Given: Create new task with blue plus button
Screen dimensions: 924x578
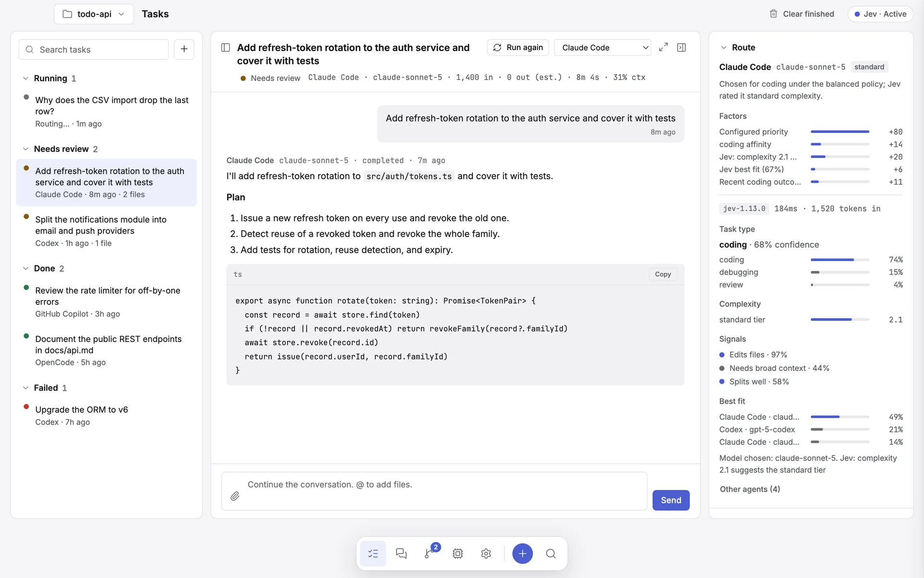Looking at the screenshot, I should (522, 553).
